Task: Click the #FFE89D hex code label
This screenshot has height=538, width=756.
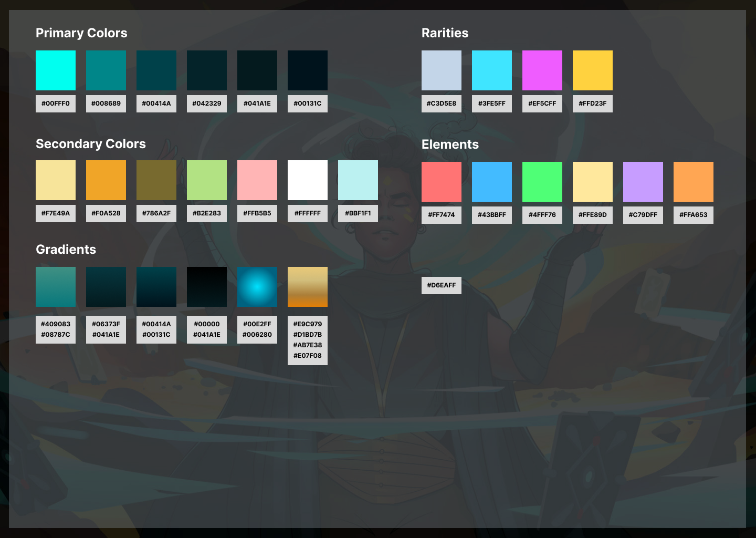Action: coord(593,215)
